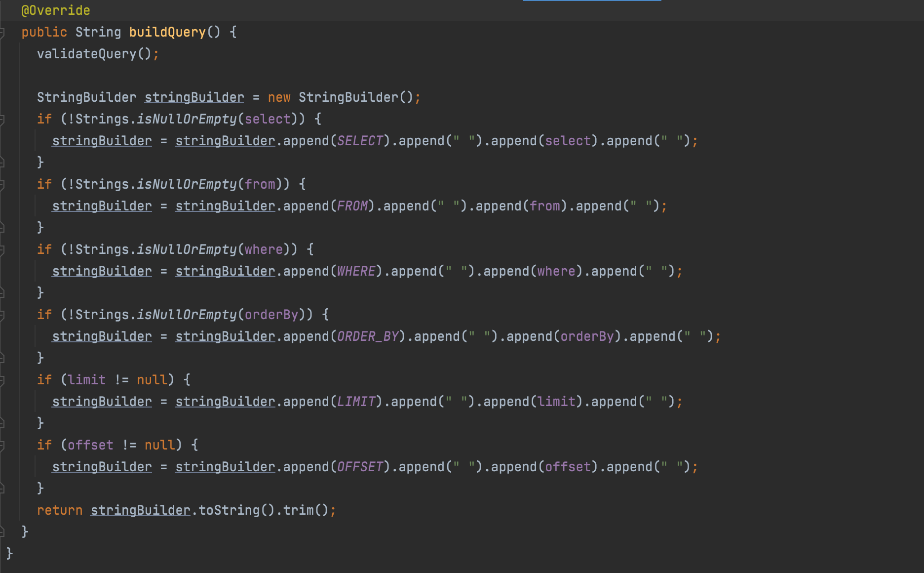Click the SELECT constant
Viewport: 924px width, 573px height.
point(360,141)
